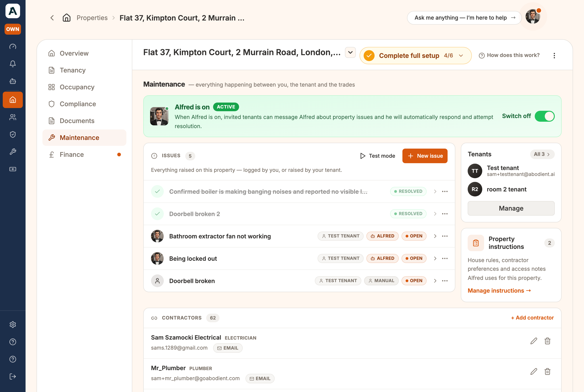Start Test mode for issues
The height and width of the screenshot is (392, 584).
pos(378,156)
